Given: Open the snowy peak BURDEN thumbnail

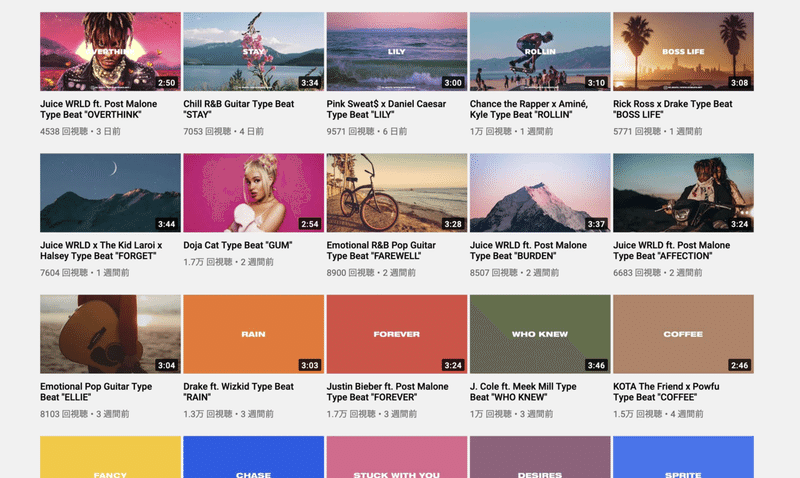Looking at the screenshot, I should 540,193.
